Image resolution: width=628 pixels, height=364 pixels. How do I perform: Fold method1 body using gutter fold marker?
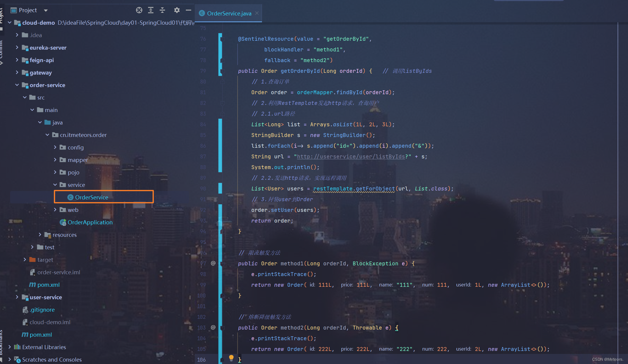click(222, 264)
